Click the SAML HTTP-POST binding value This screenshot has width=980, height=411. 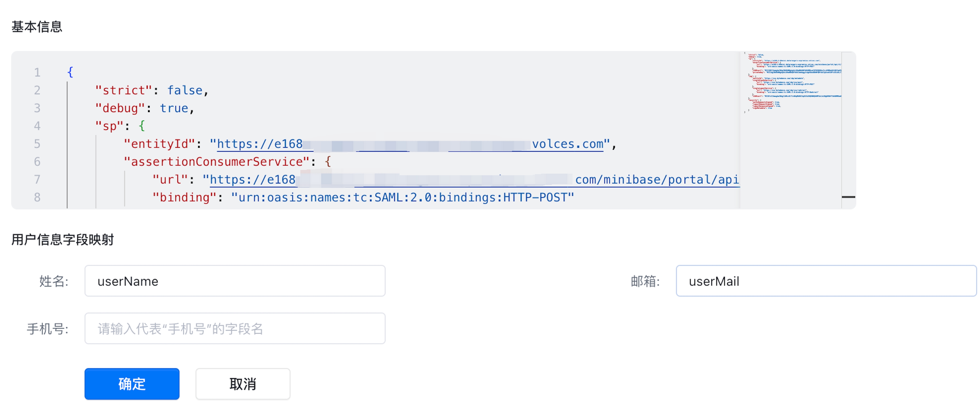pyautogui.click(x=402, y=197)
